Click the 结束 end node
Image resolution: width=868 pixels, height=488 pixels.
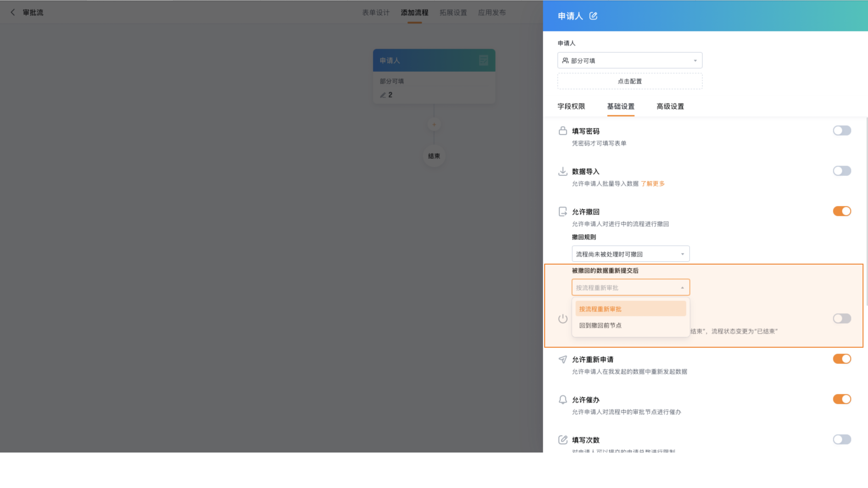tap(434, 156)
